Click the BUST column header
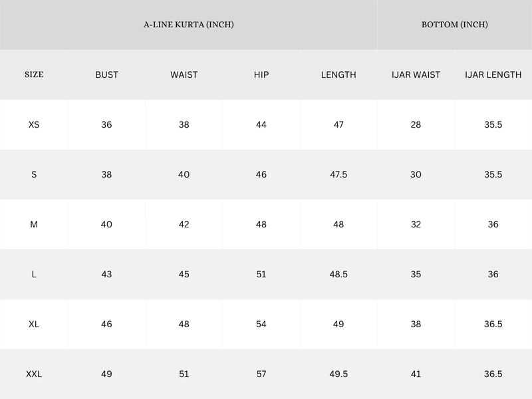This screenshot has width=532, height=399. (x=106, y=74)
